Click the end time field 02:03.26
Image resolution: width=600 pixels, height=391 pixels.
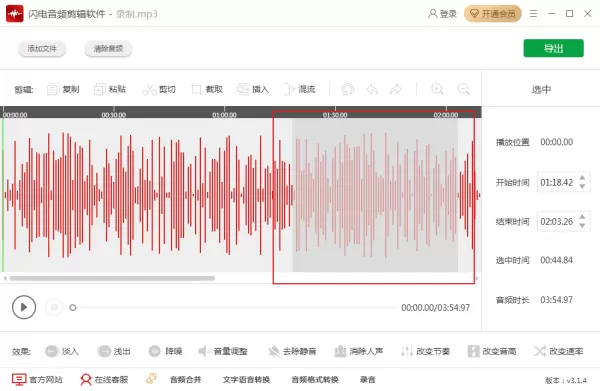click(557, 222)
